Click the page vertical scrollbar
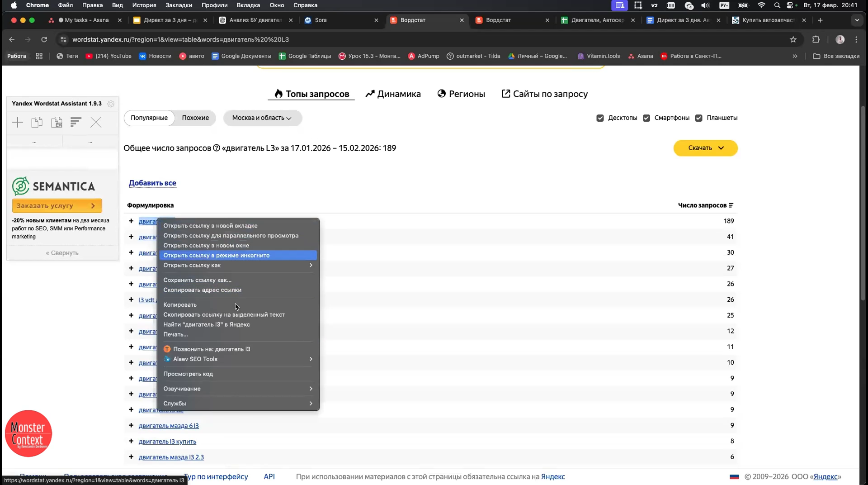 coord(863,204)
